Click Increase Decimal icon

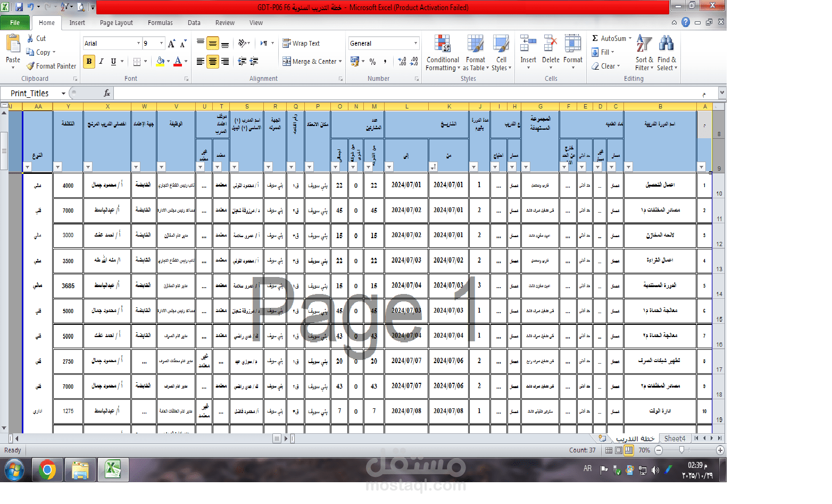tap(402, 61)
